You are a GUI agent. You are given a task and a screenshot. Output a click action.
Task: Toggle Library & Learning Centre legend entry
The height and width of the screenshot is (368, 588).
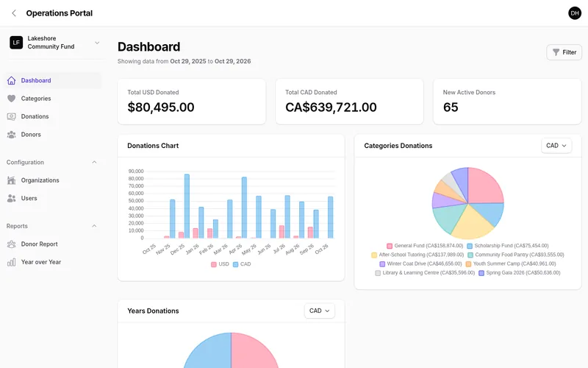pyautogui.click(x=425, y=273)
